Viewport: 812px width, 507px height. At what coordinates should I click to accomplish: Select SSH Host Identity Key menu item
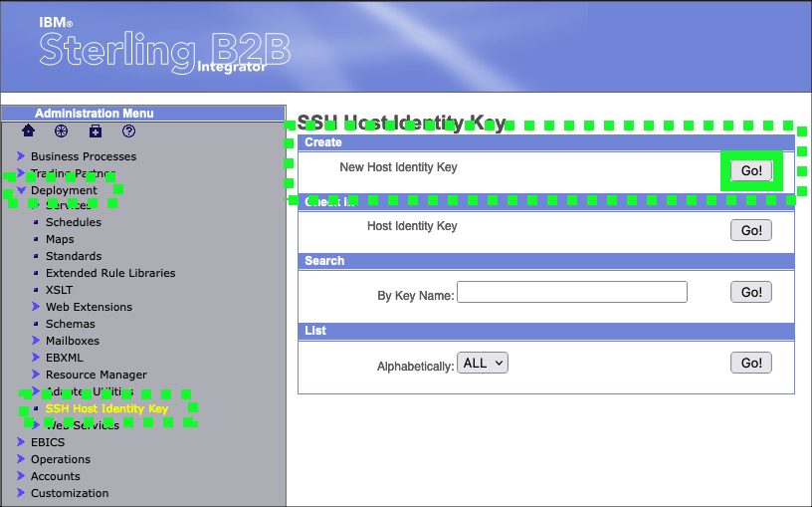[106, 408]
